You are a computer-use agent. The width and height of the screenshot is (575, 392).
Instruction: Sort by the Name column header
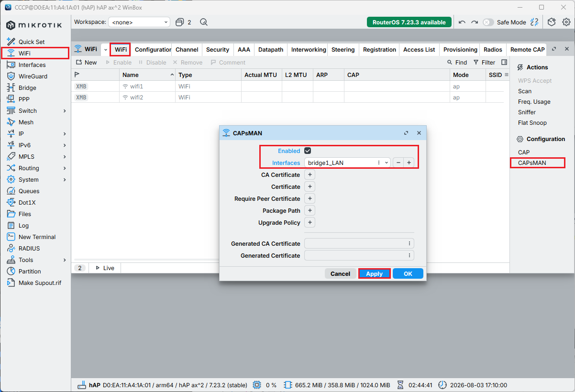[147, 75]
